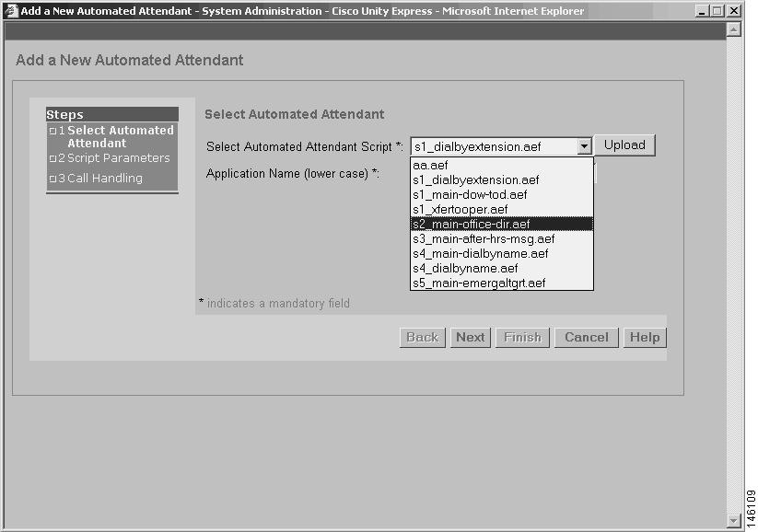Check the Step 3 Call Handling box
The image size is (758, 532).
52,178
